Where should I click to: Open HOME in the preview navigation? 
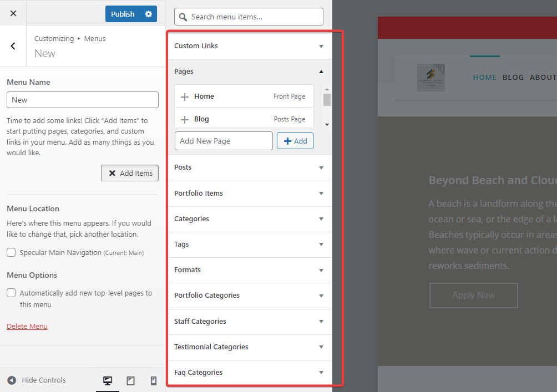click(x=484, y=78)
